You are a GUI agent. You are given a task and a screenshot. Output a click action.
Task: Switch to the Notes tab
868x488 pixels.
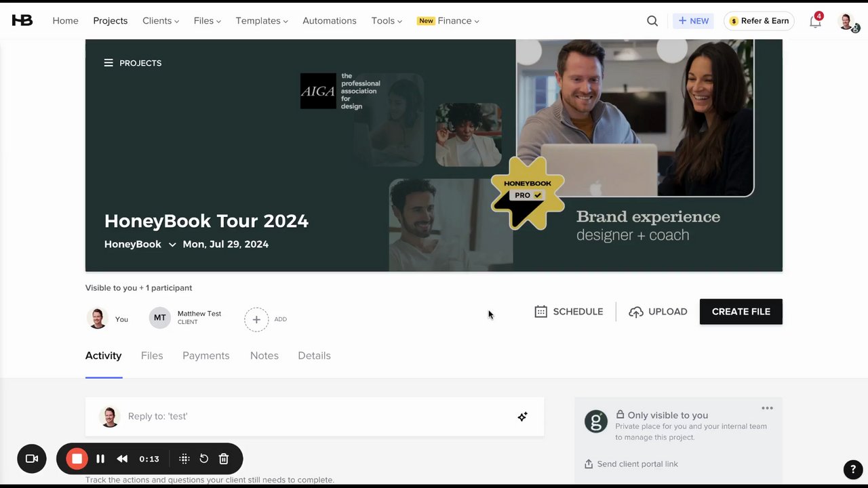point(264,356)
